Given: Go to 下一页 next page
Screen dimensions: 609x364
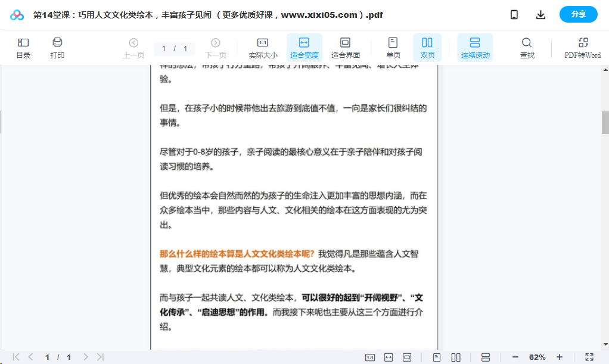Looking at the screenshot, I should coord(215,48).
